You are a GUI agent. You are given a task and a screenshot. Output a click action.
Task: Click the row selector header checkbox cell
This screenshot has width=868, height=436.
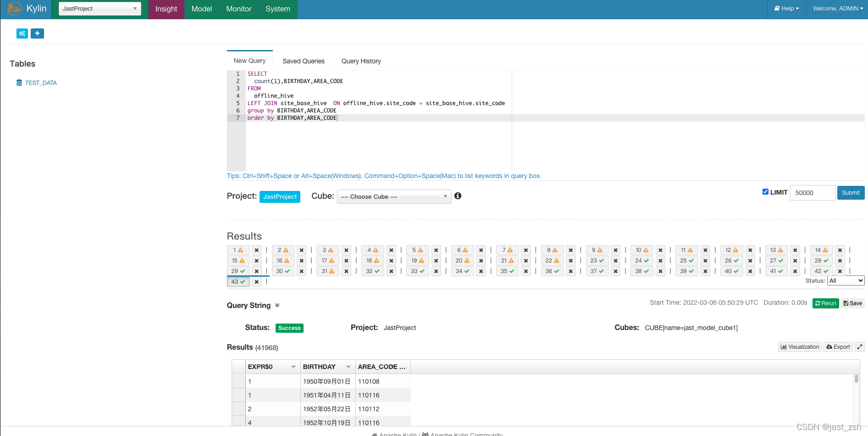[x=238, y=367]
